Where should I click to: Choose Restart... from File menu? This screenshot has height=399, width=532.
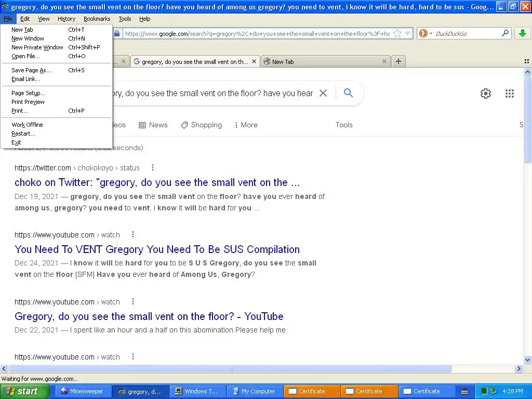pos(56,134)
